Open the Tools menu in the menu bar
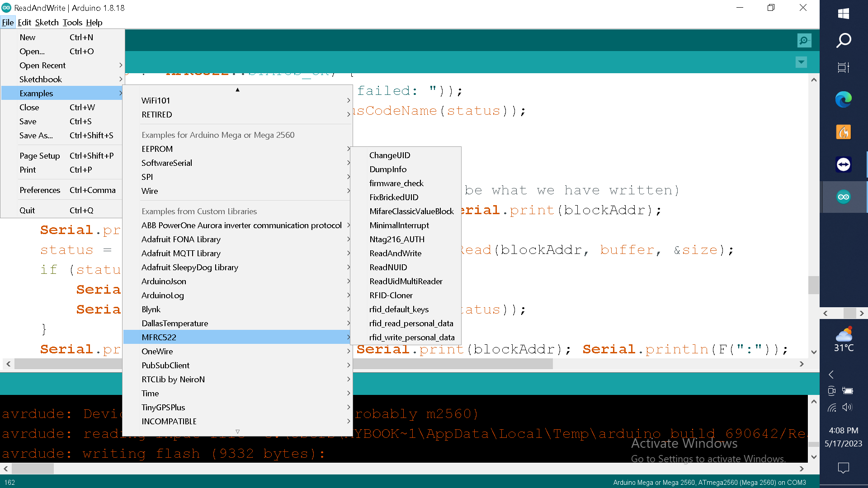Screen dimensions: 868x488 tap(72, 23)
